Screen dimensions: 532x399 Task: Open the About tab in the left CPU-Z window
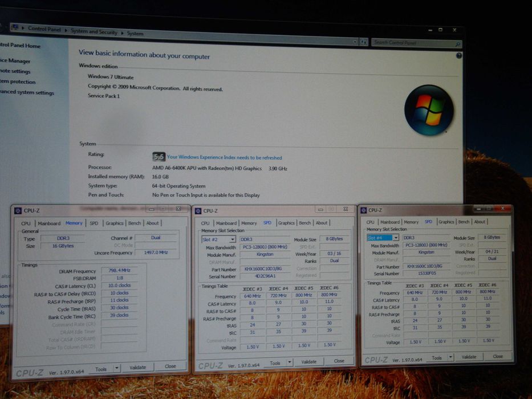pyautogui.click(x=152, y=223)
